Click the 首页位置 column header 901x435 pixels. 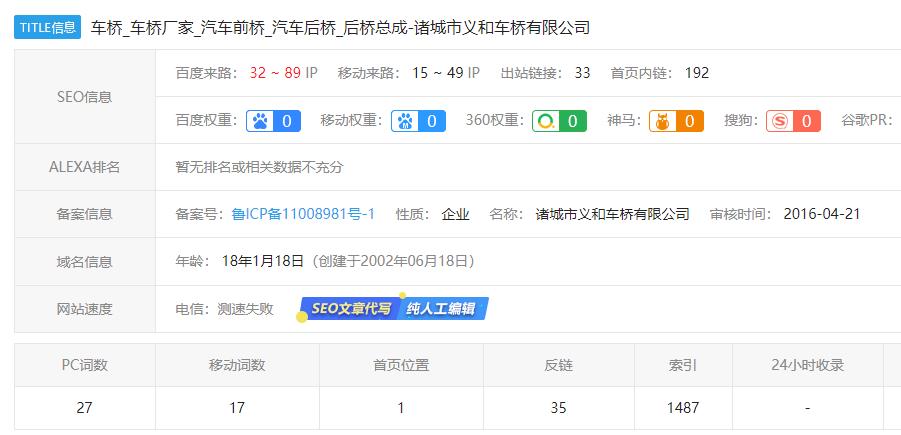[x=401, y=365]
